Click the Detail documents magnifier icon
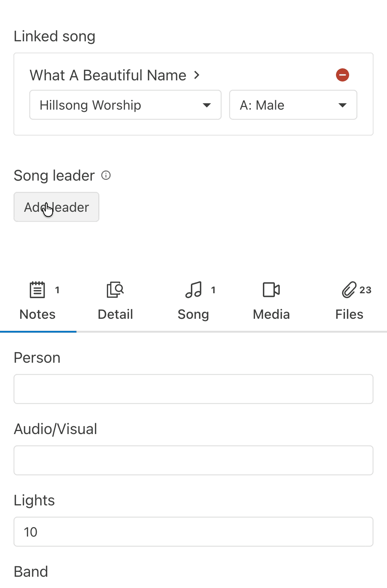387x588 pixels. [115, 290]
